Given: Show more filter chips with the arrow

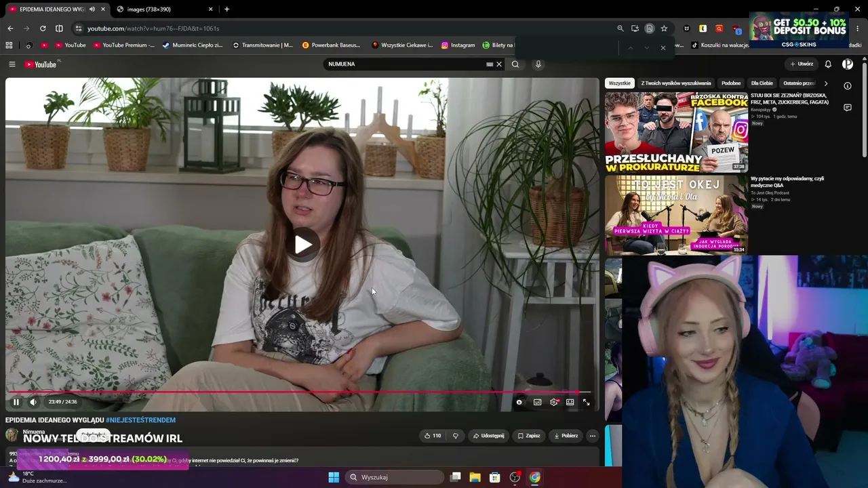Looking at the screenshot, I should (825, 83).
